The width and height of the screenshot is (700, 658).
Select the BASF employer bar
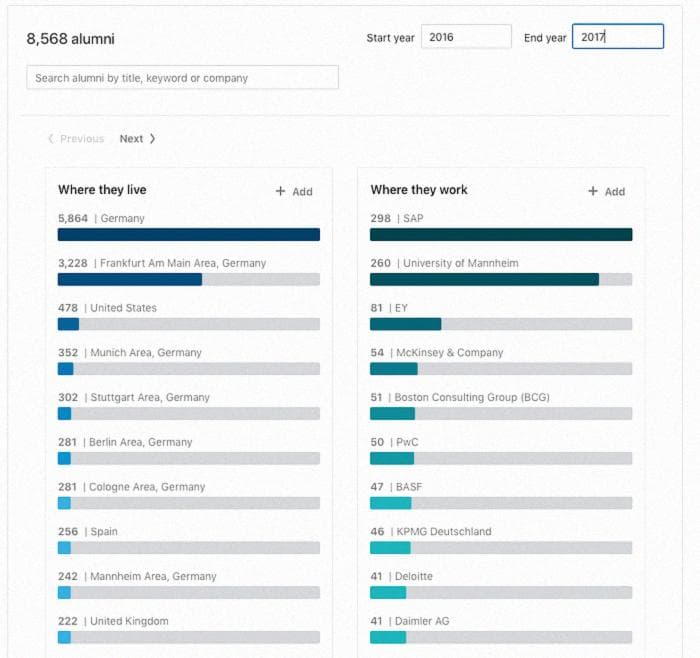pos(501,503)
